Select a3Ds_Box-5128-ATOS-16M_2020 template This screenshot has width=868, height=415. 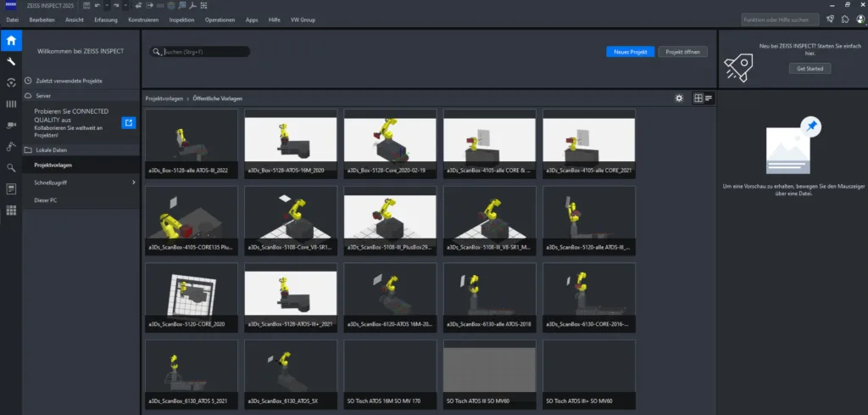click(291, 143)
